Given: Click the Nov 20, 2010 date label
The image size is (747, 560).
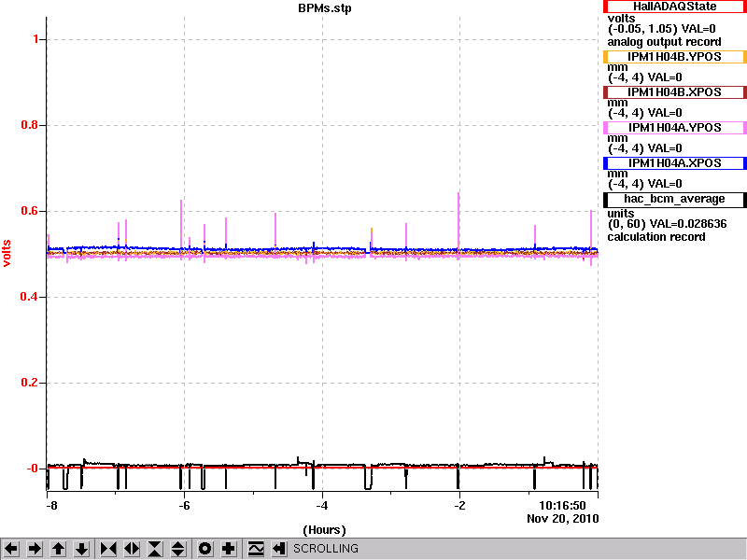Looking at the screenshot, I should pyautogui.click(x=563, y=519).
